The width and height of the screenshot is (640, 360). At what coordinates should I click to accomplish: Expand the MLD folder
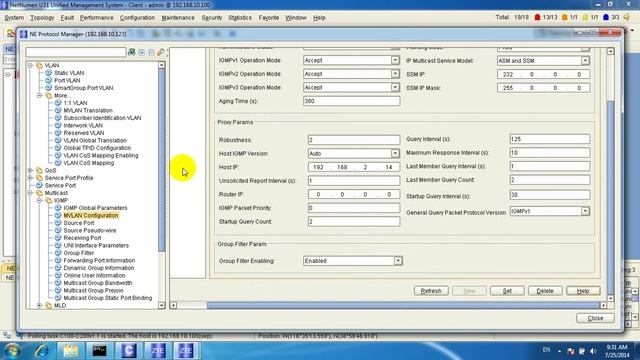point(40,305)
